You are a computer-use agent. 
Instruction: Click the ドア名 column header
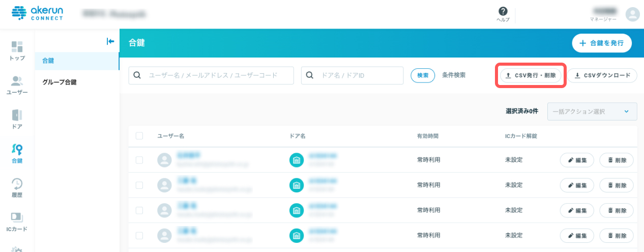point(297,136)
